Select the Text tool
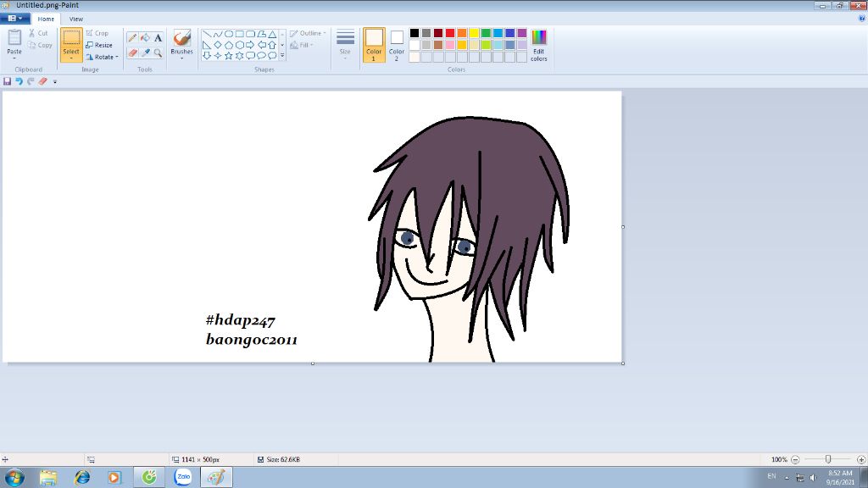 (x=158, y=37)
